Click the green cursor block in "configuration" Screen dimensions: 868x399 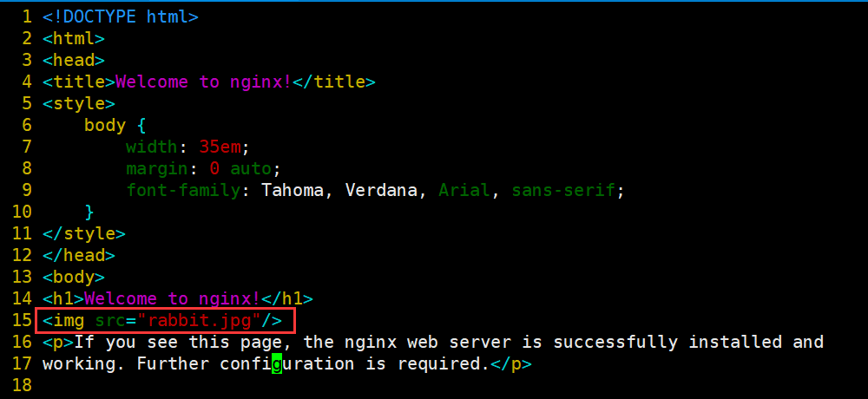(x=276, y=363)
